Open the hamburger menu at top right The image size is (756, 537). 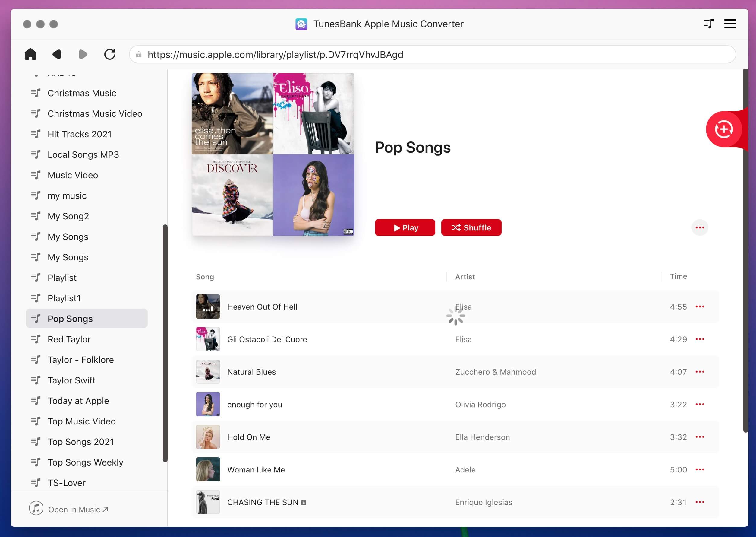point(730,24)
